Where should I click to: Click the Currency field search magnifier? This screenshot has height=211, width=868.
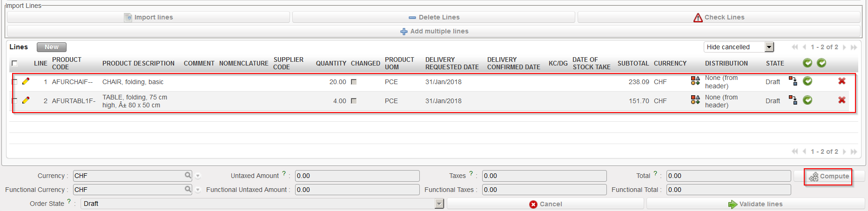[188, 176]
